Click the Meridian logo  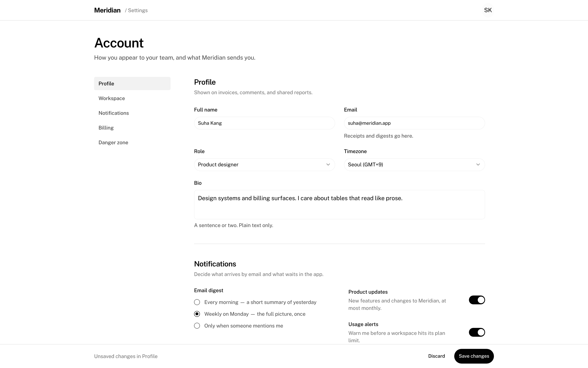click(x=107, y=10)
